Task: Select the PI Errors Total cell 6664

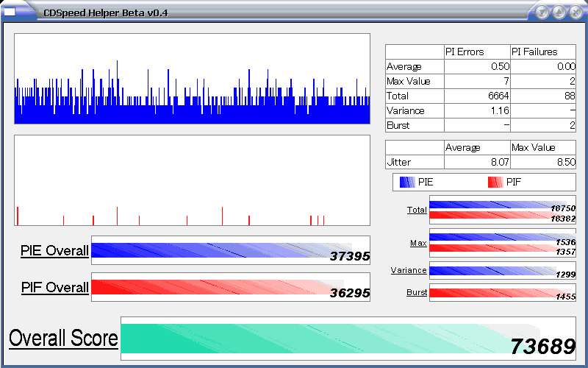Action: (477, 96)
